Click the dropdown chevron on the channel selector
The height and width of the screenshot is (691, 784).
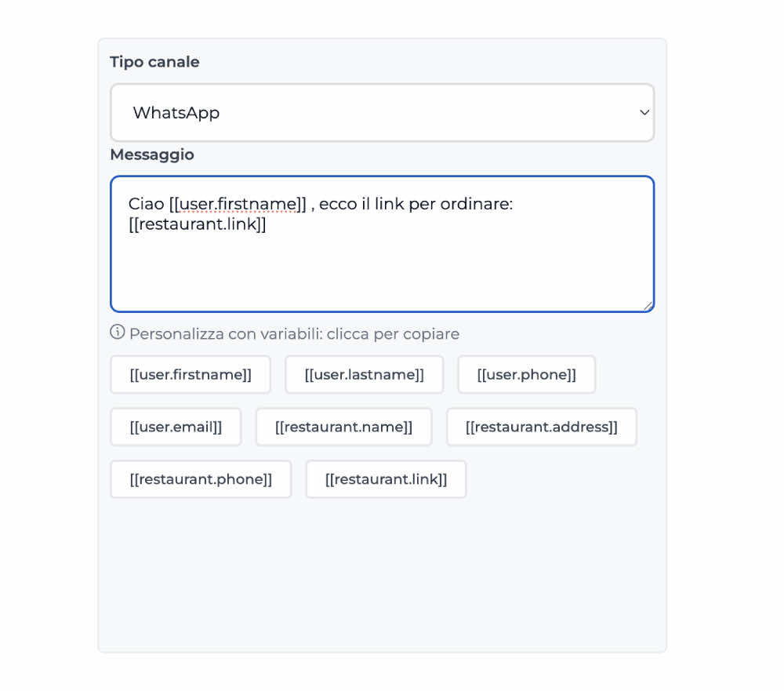coord(644,112)
